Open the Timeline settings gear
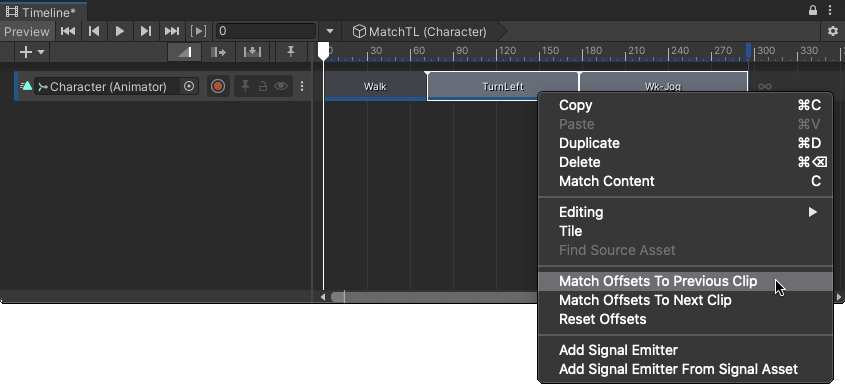845x384 pixels. (x=833, y=31)
